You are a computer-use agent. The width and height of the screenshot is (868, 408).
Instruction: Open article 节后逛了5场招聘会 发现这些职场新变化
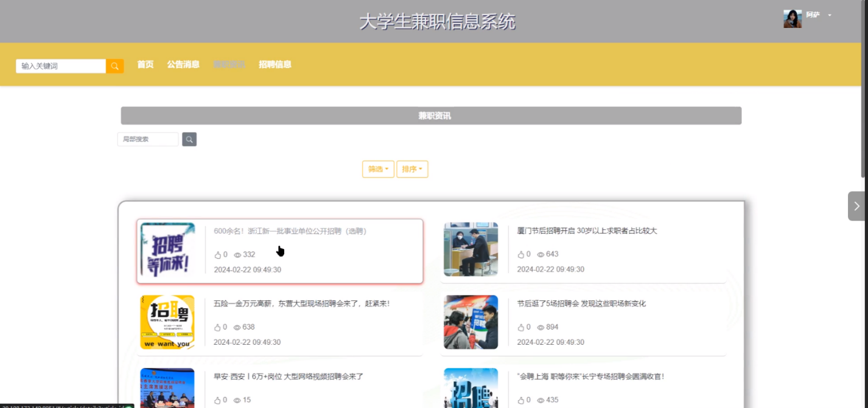coord(581,303)
